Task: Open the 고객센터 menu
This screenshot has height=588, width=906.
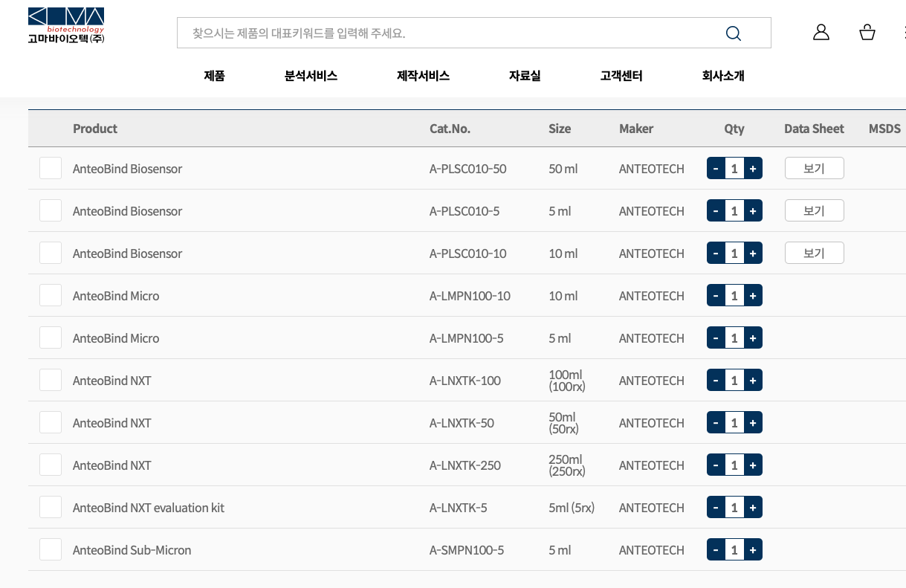Action: (x=621, y=75)
